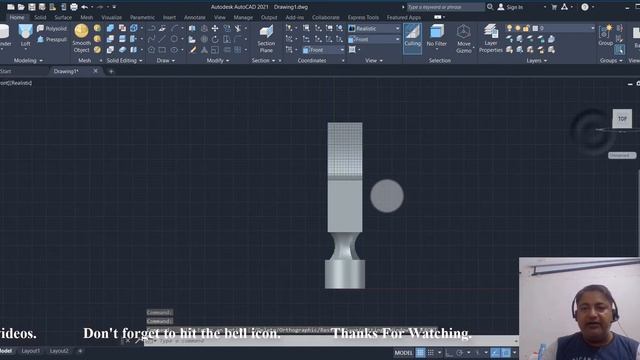
Task: Toggle snap mode dotted grid icon
Action: [x=431, y=353]
